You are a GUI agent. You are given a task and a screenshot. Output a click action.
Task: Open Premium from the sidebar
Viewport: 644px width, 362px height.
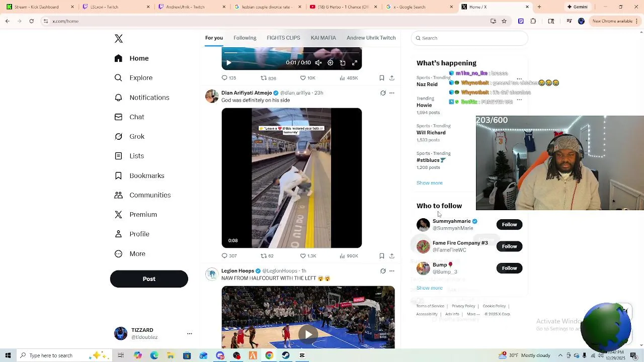click(x=136, y=215)
